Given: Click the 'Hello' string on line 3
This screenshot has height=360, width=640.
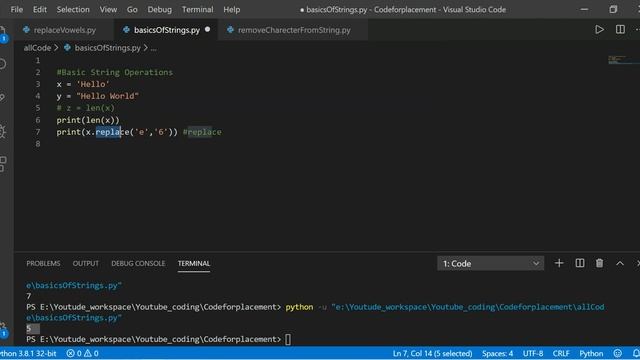Looking at the screenshot, I should pyautogui.click(x=93, y=84).
